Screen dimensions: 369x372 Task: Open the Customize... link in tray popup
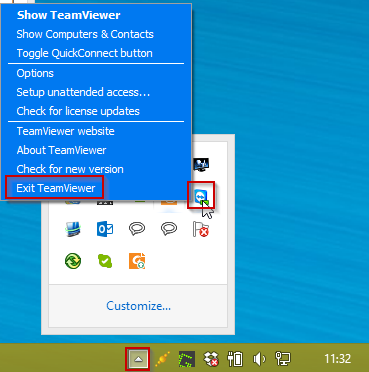(x=138, y=306)
